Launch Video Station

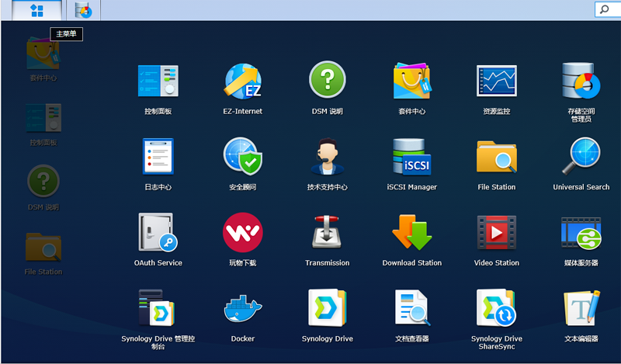click(497, 232)
